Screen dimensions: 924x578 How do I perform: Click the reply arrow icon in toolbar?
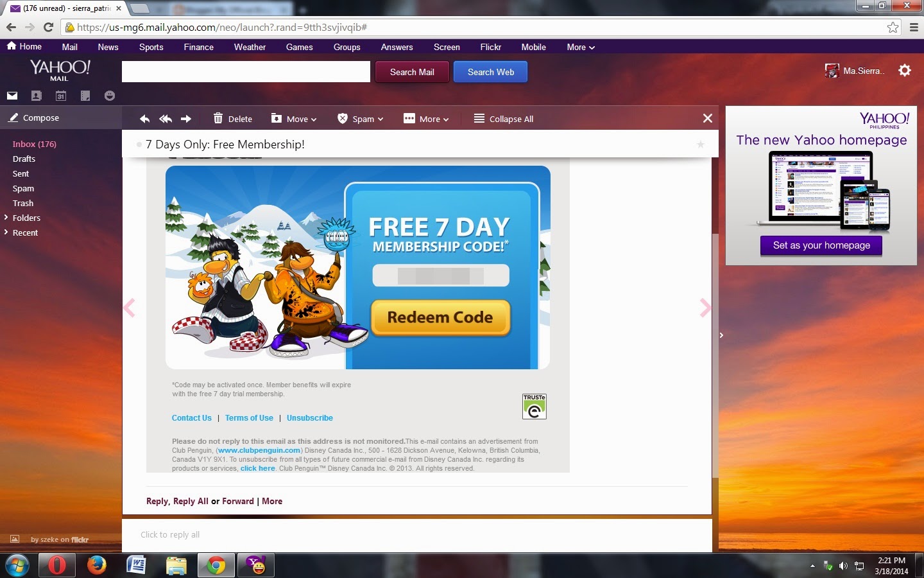click(x=145, y=119)
